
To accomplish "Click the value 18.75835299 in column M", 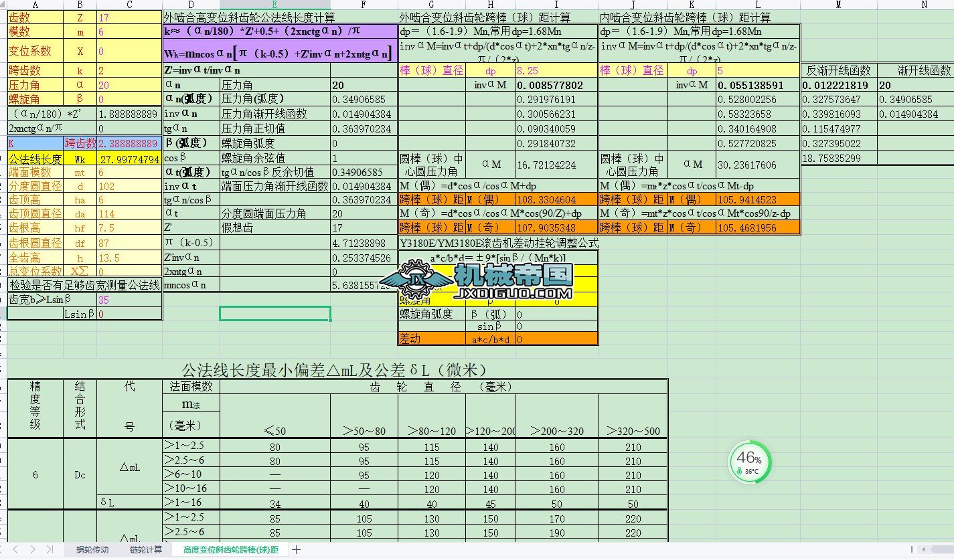I will pos(839,158).
